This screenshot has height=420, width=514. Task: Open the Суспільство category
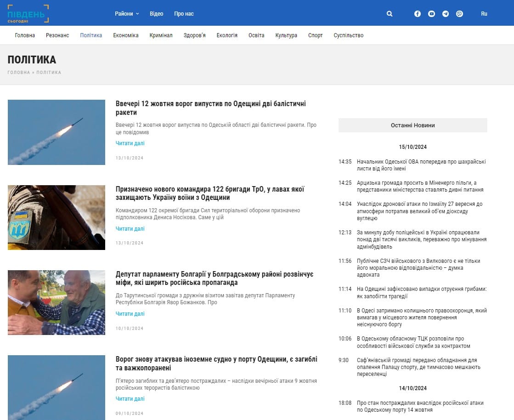349,35
